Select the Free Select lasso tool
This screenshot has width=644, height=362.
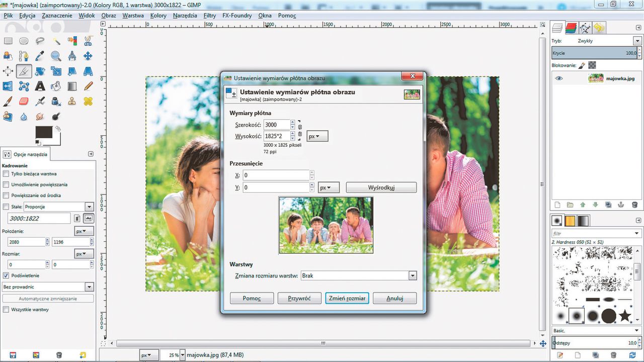pyautogui.click(x=40, y=41)
